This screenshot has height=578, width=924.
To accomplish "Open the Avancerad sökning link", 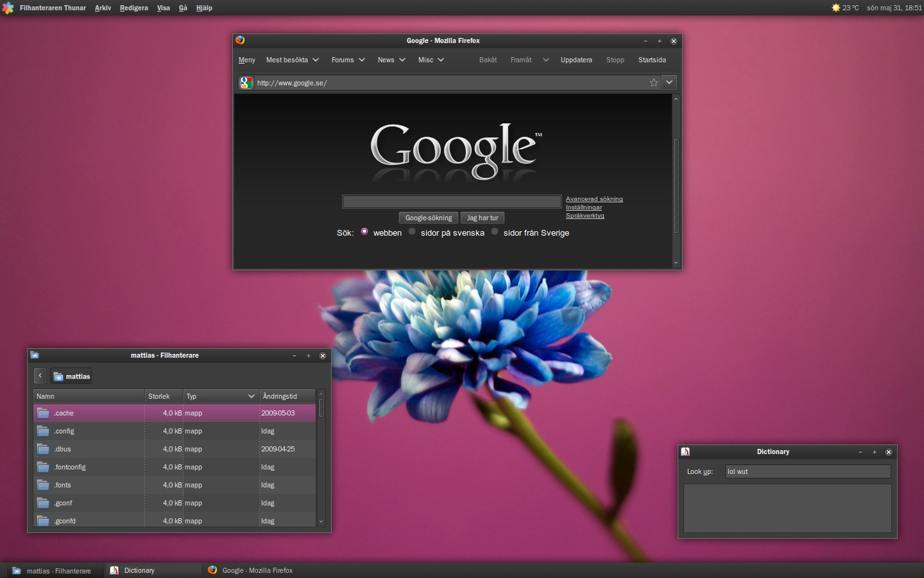I will pos(594,199).
